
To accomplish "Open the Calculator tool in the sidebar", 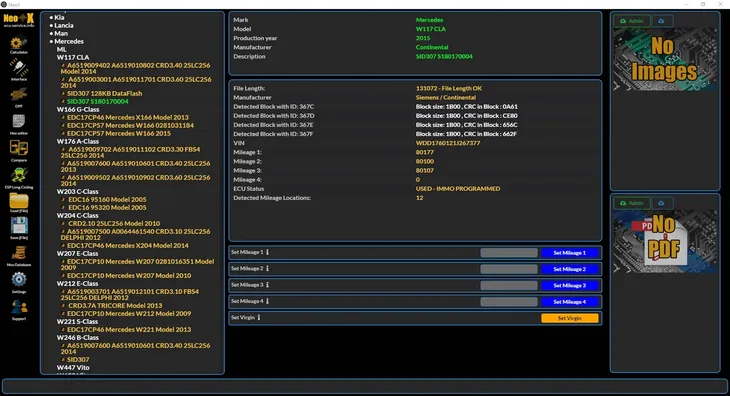I will (19, 43).
